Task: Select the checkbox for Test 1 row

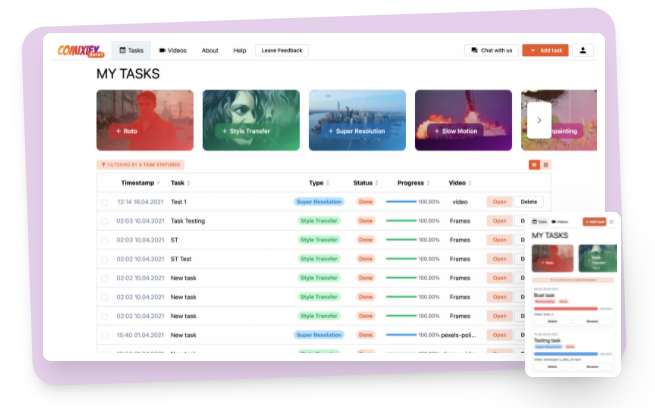Action: [x=104, y=202]
